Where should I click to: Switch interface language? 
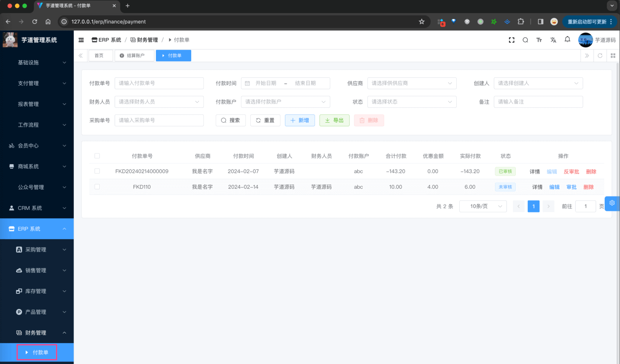[553, 40]
